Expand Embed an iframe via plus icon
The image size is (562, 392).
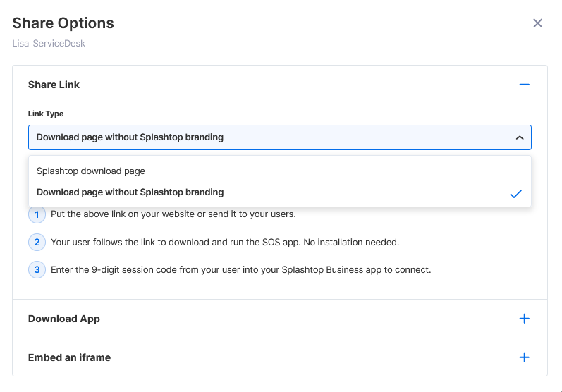coord(524,357)
